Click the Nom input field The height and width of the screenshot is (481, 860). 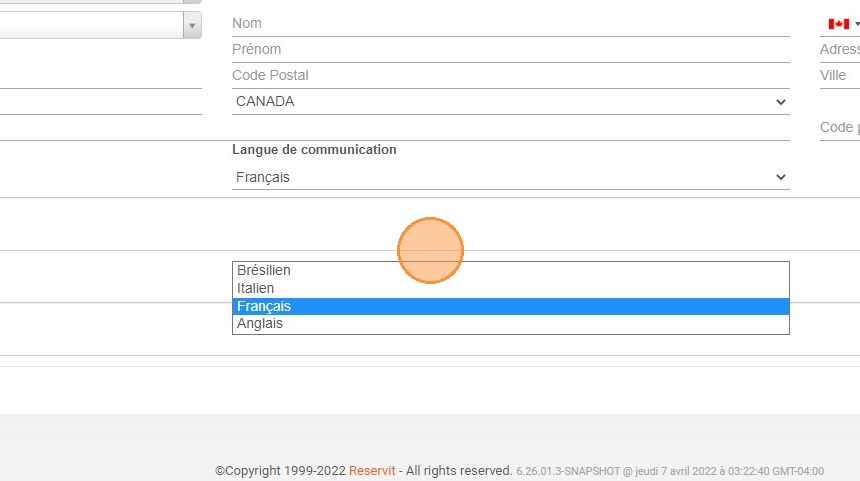click(x=511, y=24)
